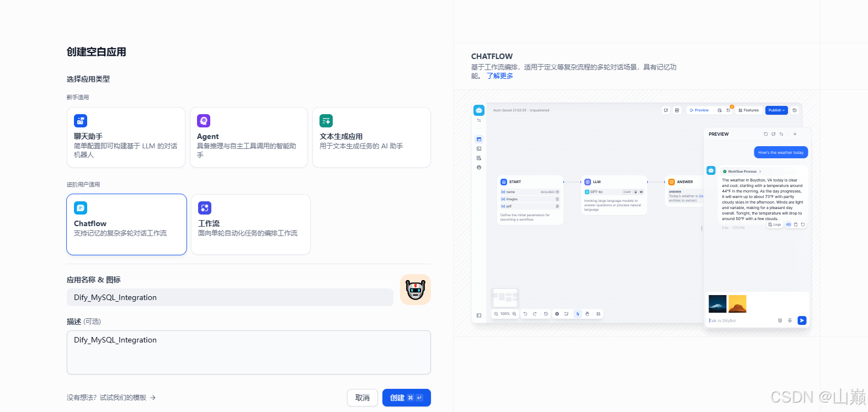The image size is (868, 412).
Task: Select the Chatflow app type card
Action: point(127,224)
